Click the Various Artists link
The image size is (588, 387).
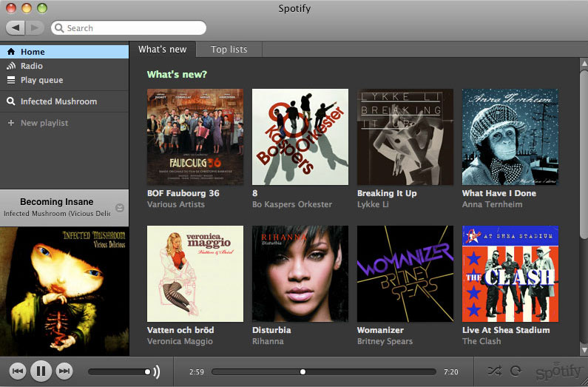[x=176, y=204]
